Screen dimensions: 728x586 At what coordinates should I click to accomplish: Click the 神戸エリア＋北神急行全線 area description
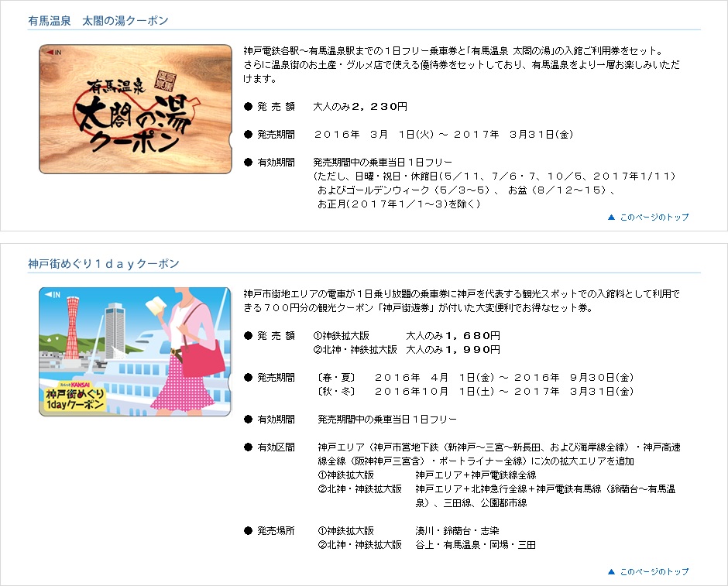(545, 496)
